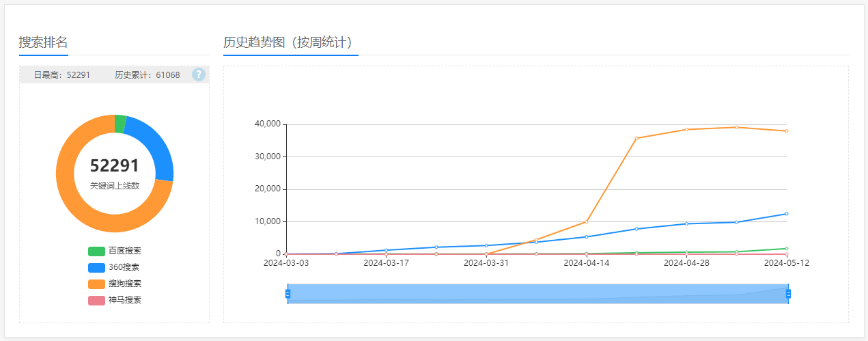
Task: Click the orange line's peak data point
Action: click(736, 127)
